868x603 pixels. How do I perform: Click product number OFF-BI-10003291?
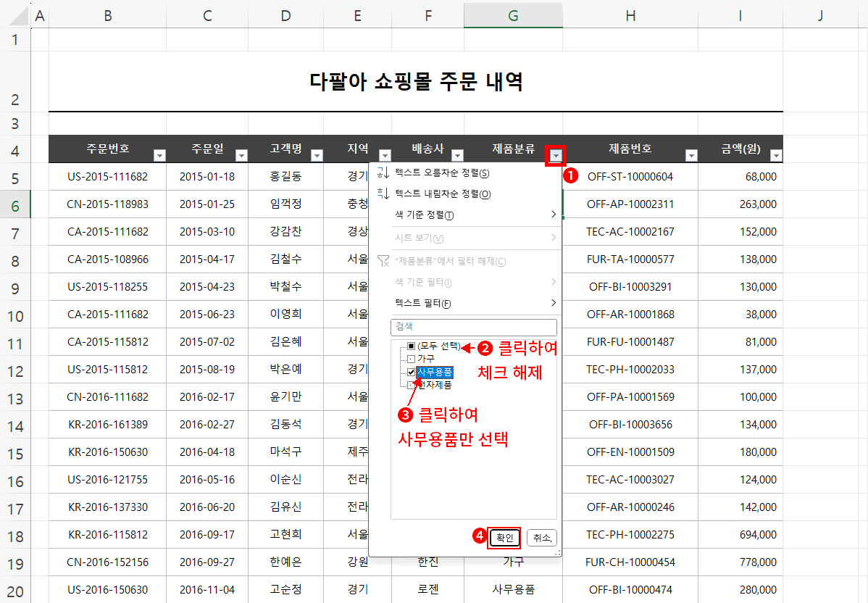tap(630, 287)
